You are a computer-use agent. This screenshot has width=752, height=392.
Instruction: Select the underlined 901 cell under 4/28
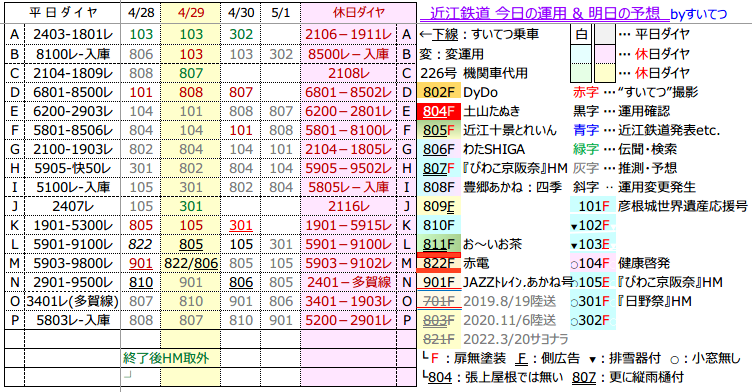(141, 263)
